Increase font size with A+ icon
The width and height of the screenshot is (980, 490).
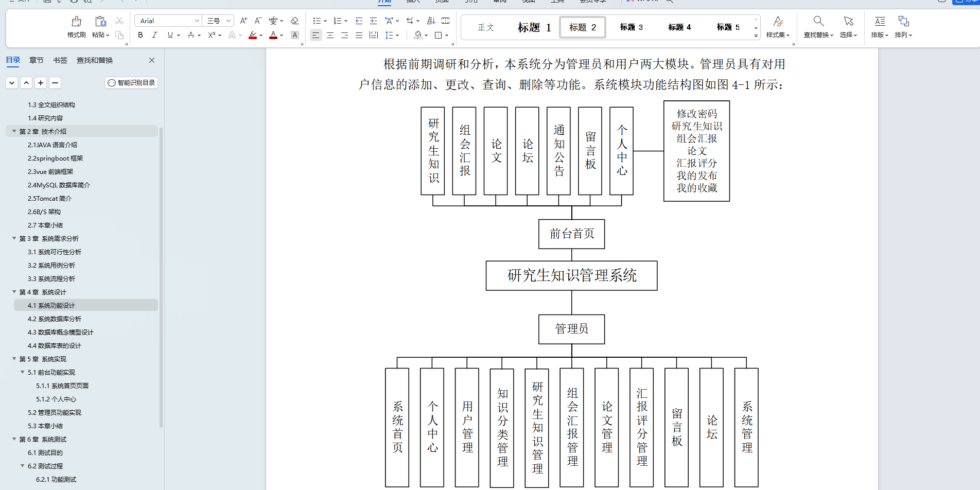tap(244, 21)
